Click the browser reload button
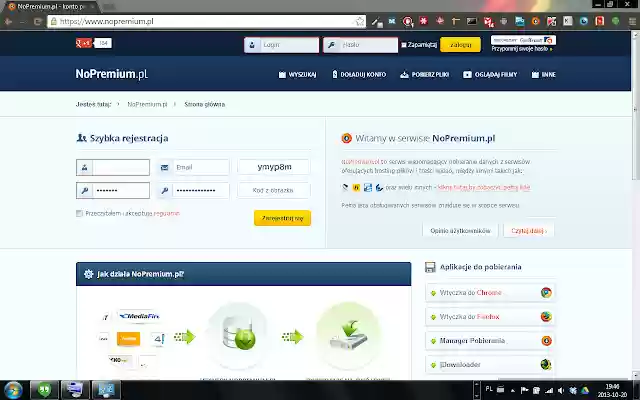640x400 pixels. pyautogui.click(x=38, y=21)
